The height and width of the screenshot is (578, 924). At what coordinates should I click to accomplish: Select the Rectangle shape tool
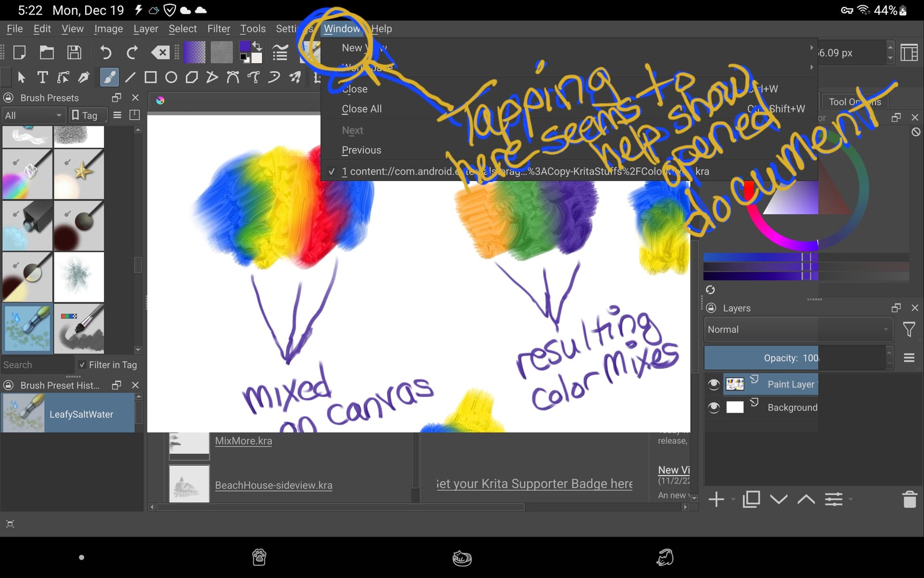coord(151,77)
